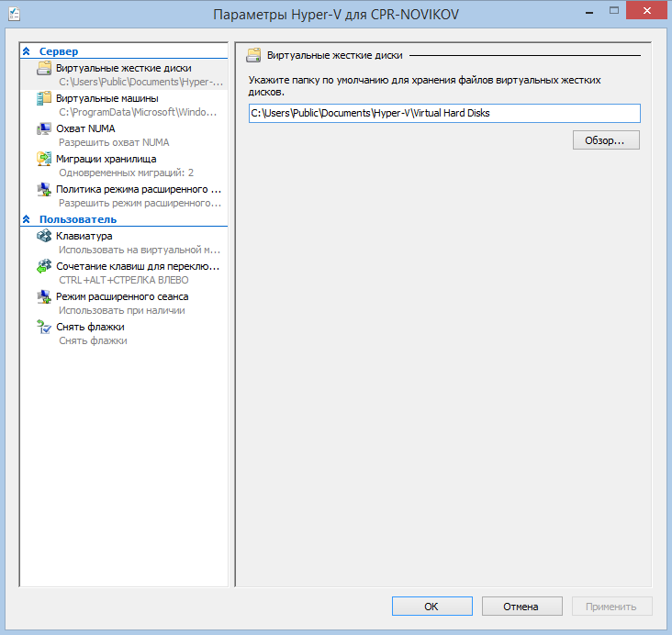The width and height of the screenshot is (672, 635).
Task: Open Снять флажки settings item
Action: tap(90, 327)
